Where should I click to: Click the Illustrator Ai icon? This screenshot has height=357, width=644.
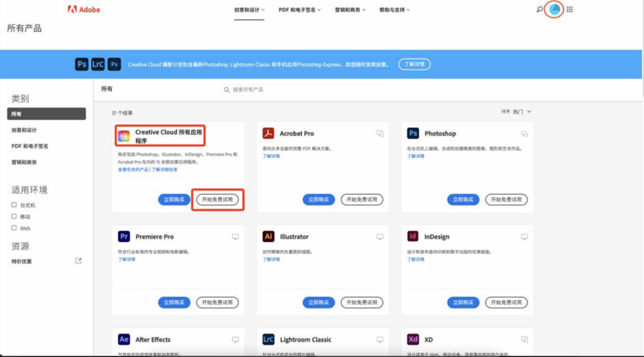[268, 236]
